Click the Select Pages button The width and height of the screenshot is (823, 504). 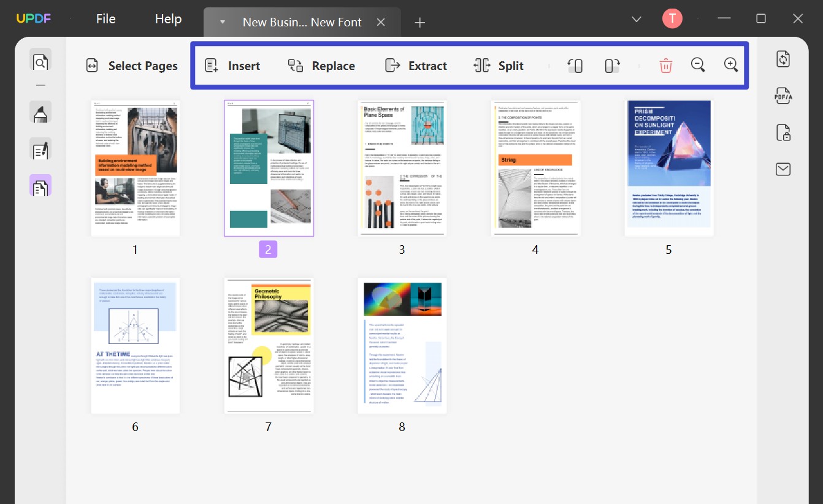click(132, 66)
